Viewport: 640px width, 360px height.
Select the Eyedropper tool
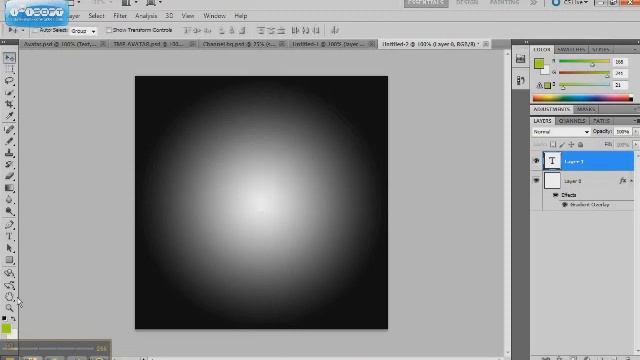(x=9, y=116)
